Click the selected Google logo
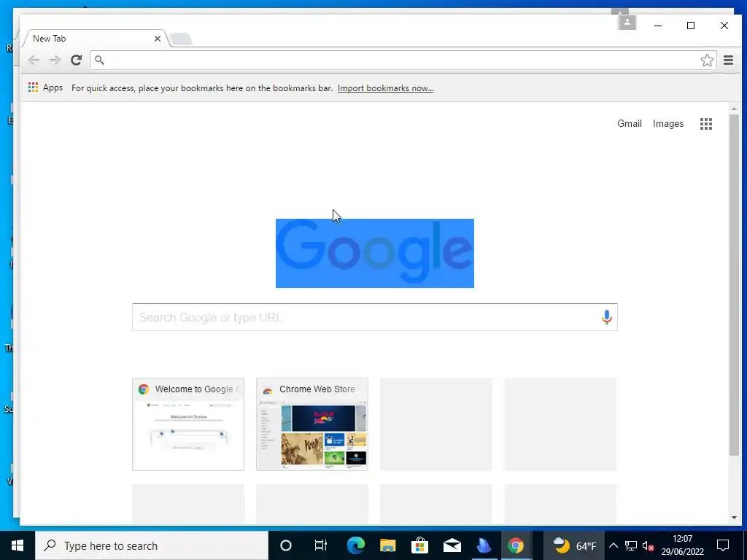This screenshot has width=747, height=560. 375,253
